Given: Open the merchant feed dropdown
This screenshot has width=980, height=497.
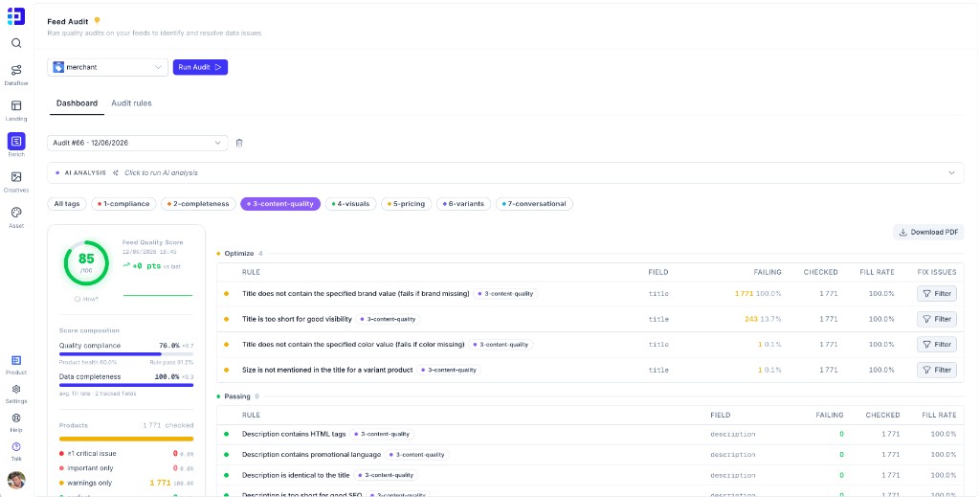Looking at the screenshot, I should click(107, 67).
